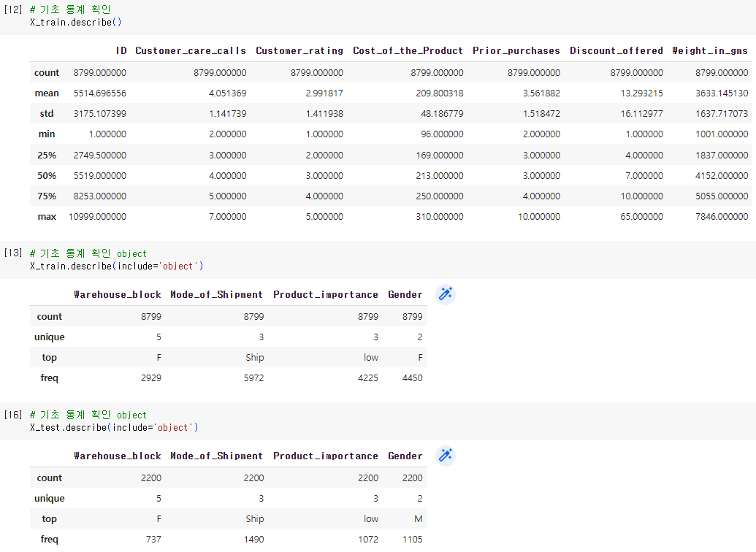Click the 50% row label in numeric table
This screenshot has height=552, width=756.
(47, 176)
